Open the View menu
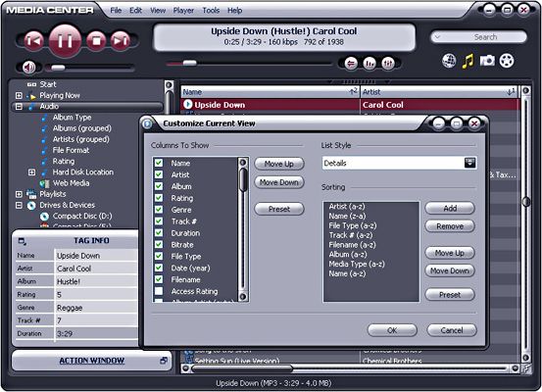The height and width of the screenshot is (392, 542). point(158,11)
